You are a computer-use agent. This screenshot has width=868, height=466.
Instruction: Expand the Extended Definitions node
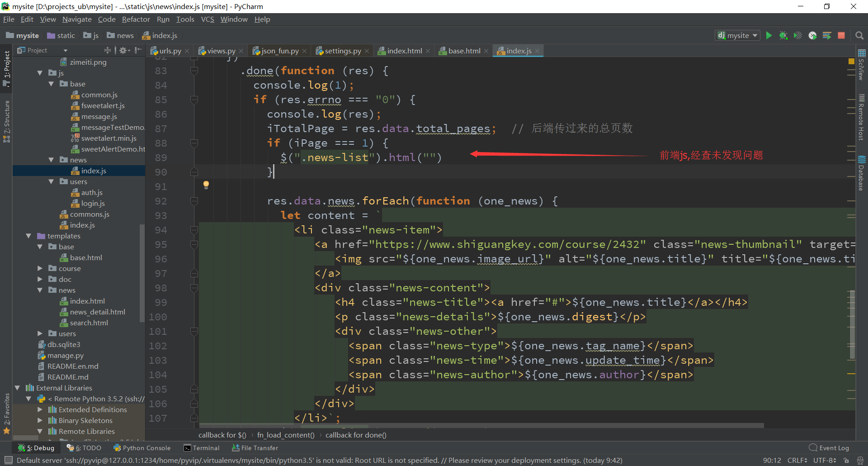40,409
